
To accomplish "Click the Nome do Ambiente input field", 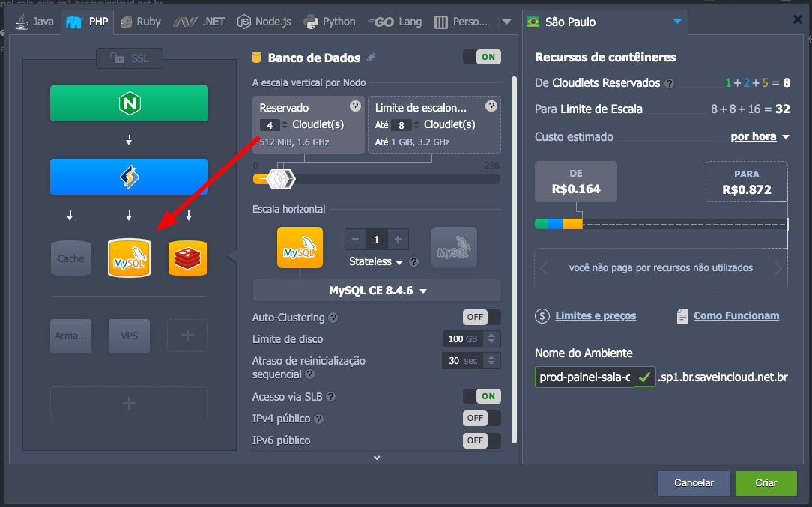I will [x=585, y=377].
